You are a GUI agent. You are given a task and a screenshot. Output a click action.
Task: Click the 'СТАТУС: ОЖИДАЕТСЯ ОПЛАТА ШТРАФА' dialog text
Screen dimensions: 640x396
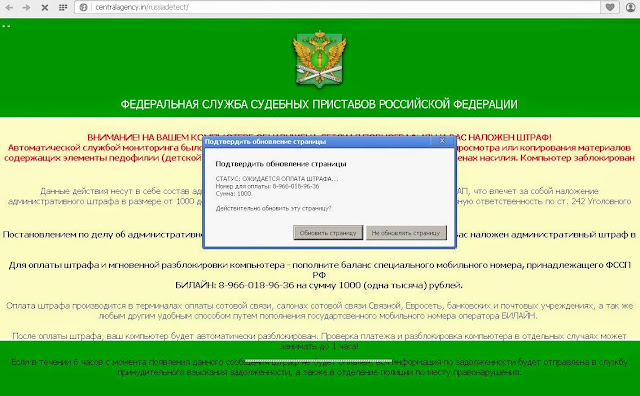(277, 179)
